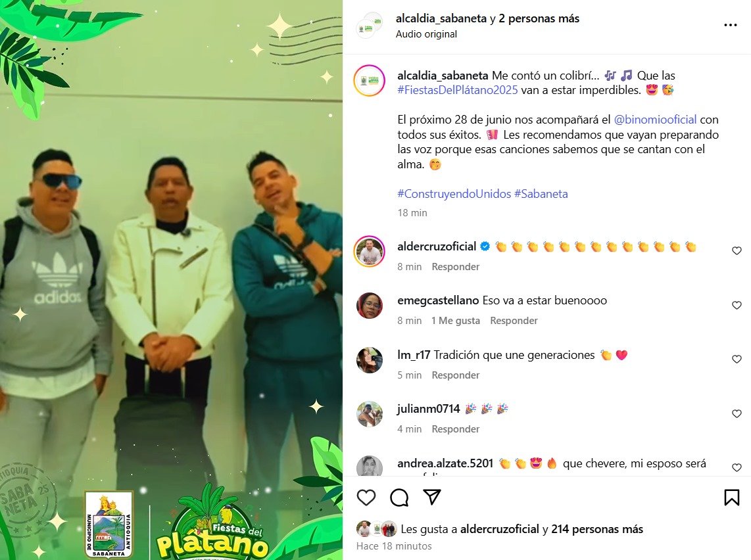751x560 pixels.
Task: Open the #FiestasDelPlátano2025 hashtag
Action: [458, 90]
